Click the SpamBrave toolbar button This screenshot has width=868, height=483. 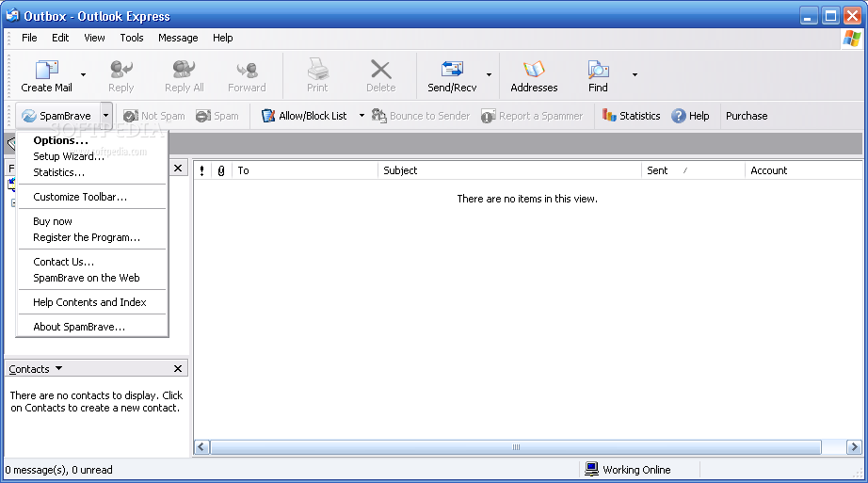57,116
